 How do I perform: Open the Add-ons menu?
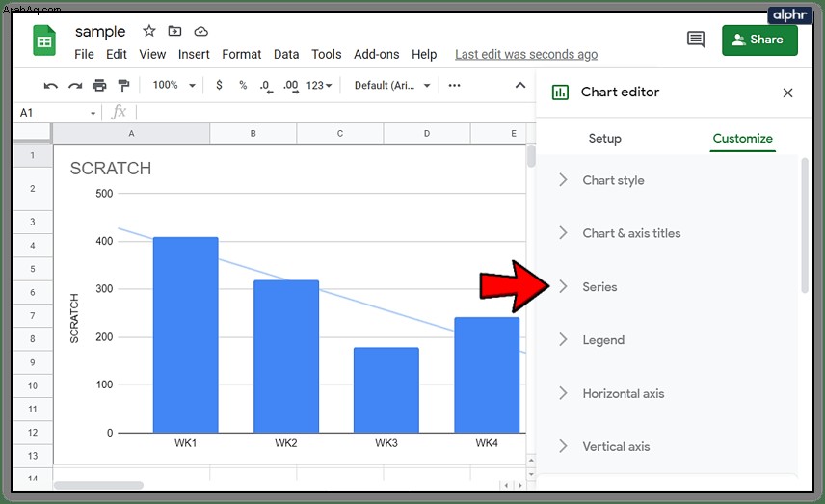click(376, 54)
